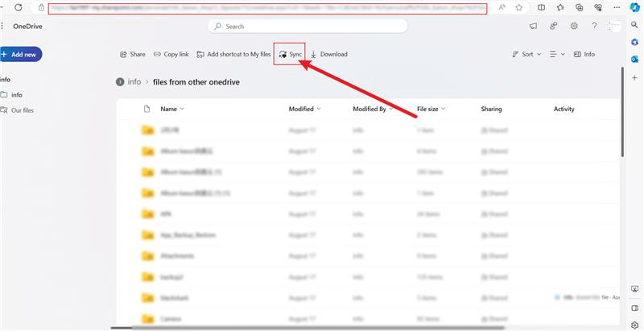The height and width of the screenshot is (331, 644).
Task: Open the Edge sidebar settings gear at bottom
Action: coord(634,325)
